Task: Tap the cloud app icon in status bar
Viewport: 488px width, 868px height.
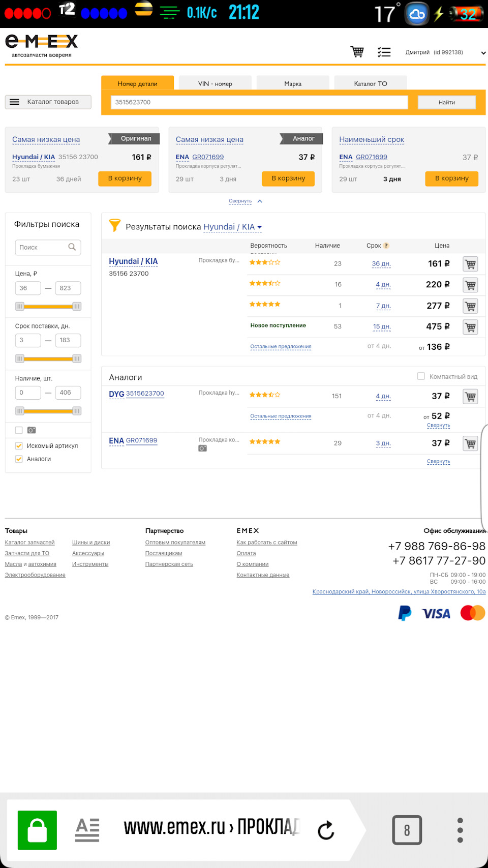Action: click(417, 14)
